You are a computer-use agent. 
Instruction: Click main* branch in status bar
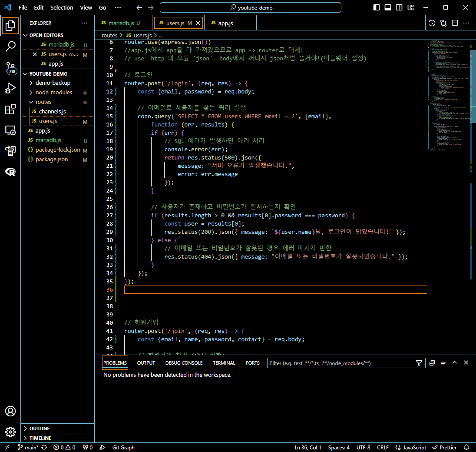(x=28, y=448)
